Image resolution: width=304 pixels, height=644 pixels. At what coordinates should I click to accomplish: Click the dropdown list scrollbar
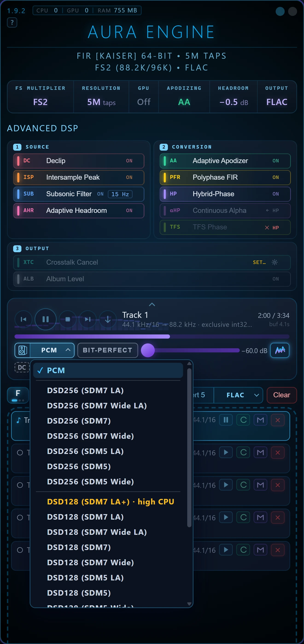point(189,448)
